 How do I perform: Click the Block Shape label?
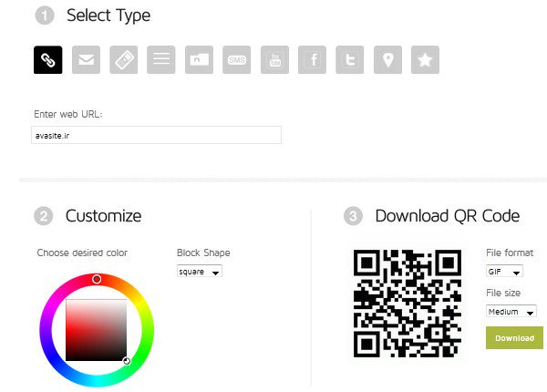coord(203,253)
